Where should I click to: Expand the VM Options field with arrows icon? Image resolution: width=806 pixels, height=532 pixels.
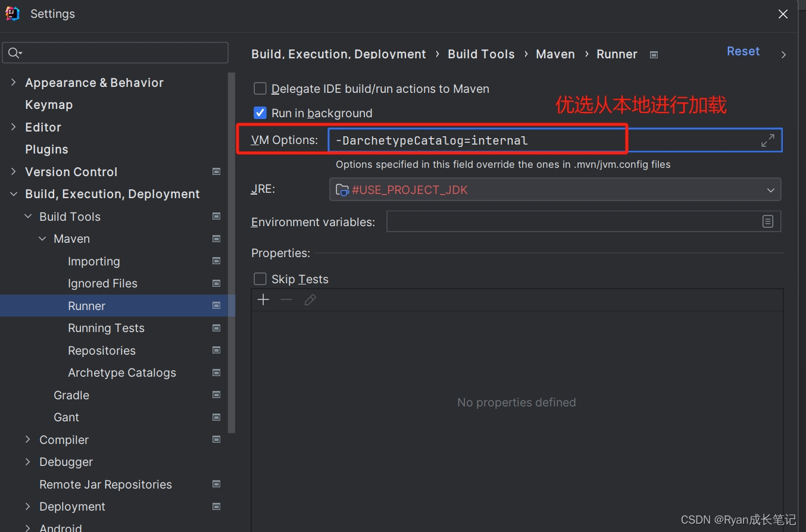768,140
